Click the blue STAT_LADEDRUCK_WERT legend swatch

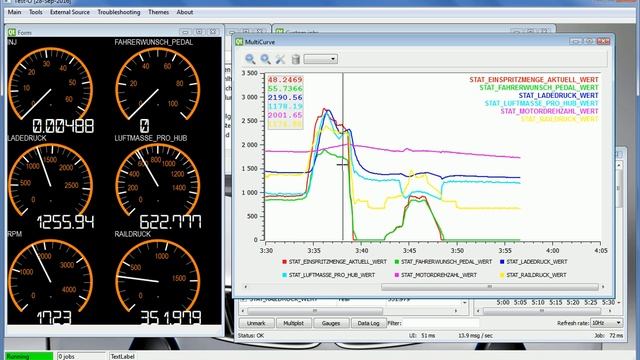(x=502, y=262)
